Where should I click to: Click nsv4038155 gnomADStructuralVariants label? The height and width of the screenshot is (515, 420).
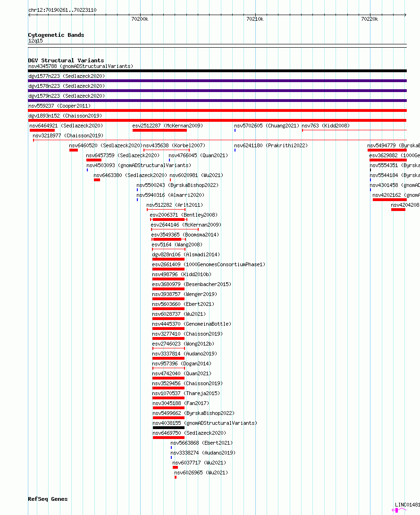205,423
